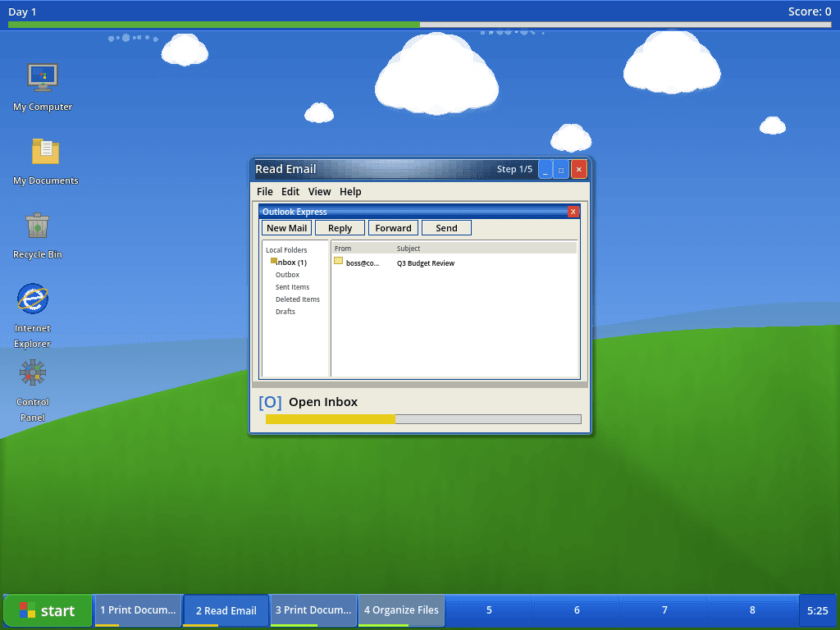
Task: Select the Deleted Items folder
Action: coord(297,299)
